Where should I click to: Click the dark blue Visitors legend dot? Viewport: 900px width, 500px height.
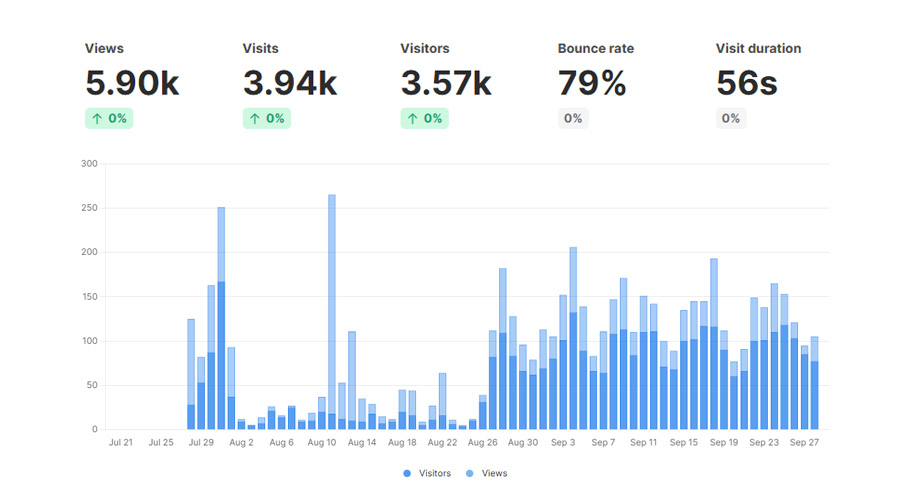[407, 473]
